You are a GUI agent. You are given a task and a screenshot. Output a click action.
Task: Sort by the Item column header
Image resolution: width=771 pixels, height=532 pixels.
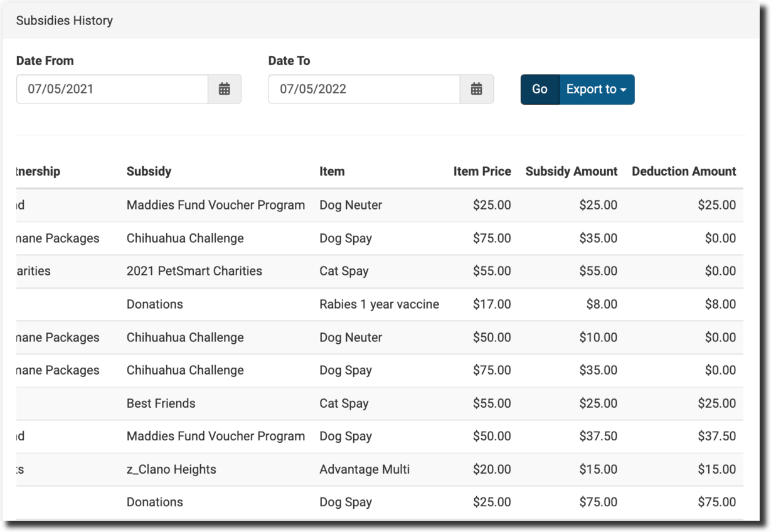pyautogui.click(x=332, y=171)
